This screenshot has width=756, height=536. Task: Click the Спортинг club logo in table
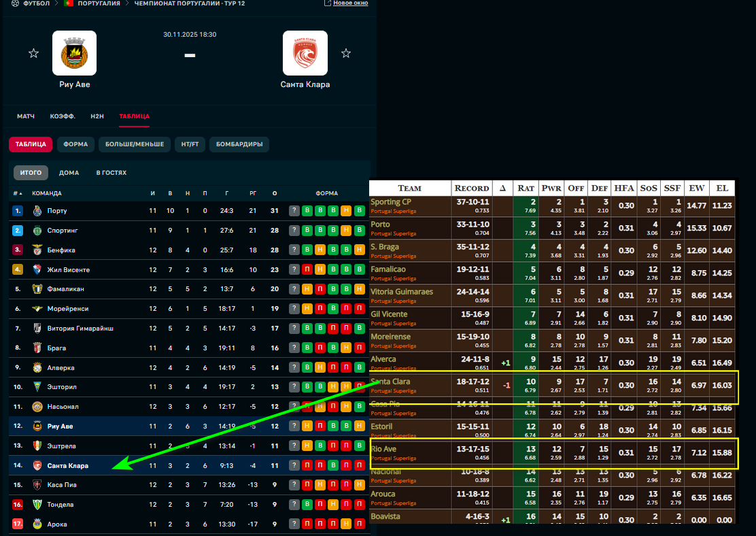(38, 231)
